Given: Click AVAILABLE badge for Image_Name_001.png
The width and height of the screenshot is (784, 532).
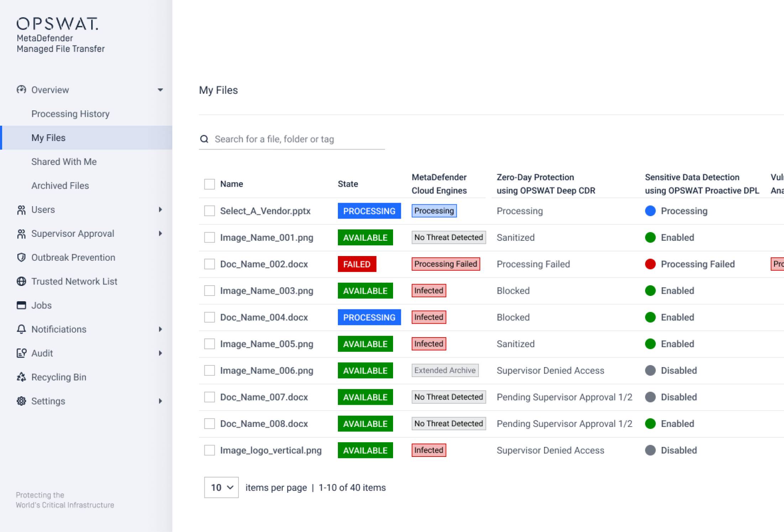Looking at the screenshot, I should point(365,237).
